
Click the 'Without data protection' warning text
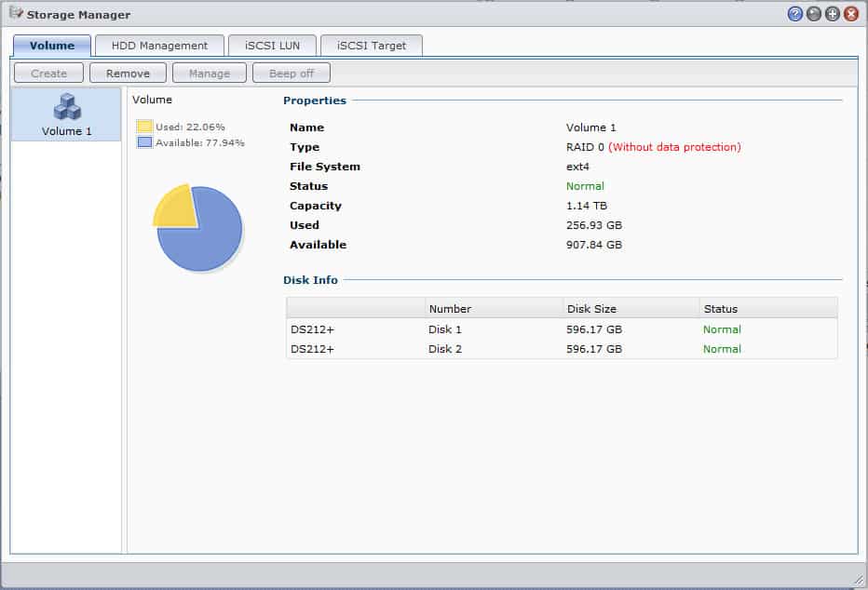674,147
